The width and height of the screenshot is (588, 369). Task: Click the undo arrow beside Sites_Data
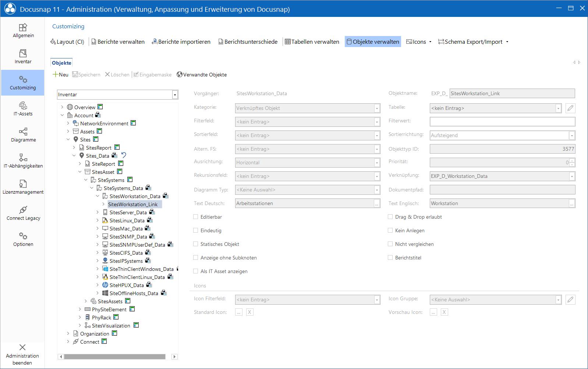[x=124, y=155]
